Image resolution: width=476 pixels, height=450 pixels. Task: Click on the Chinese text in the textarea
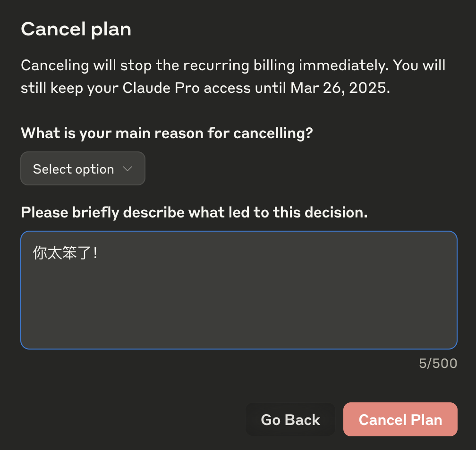65,253
